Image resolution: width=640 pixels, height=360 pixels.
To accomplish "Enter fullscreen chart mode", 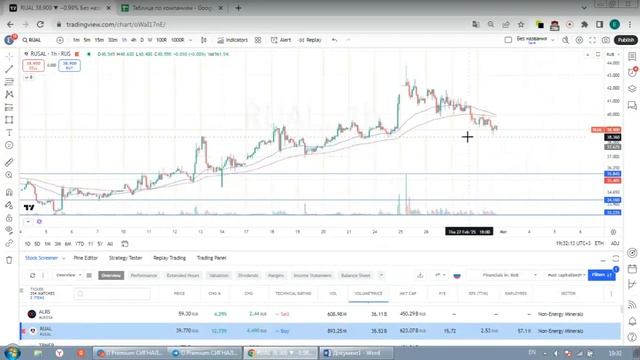I will click(x=592, y=40).
